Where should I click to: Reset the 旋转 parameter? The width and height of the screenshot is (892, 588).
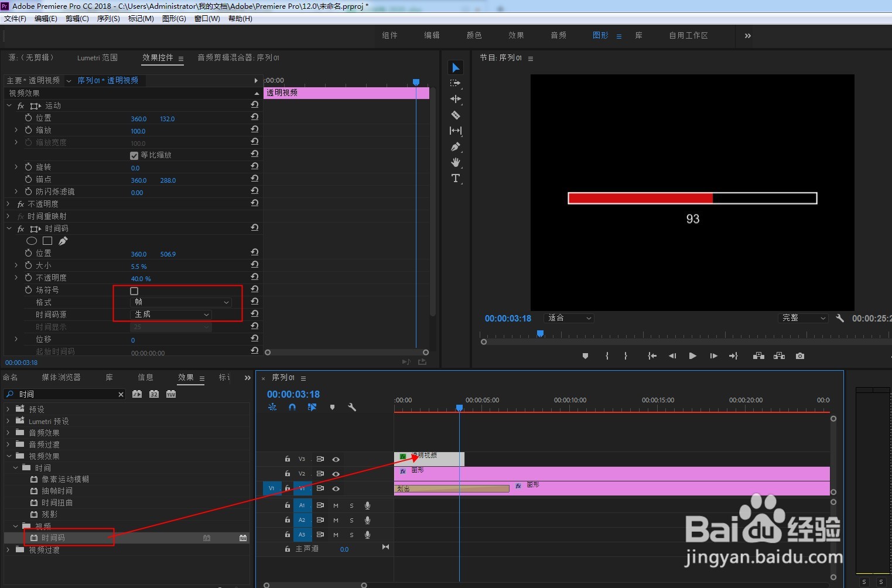point(255,166)
